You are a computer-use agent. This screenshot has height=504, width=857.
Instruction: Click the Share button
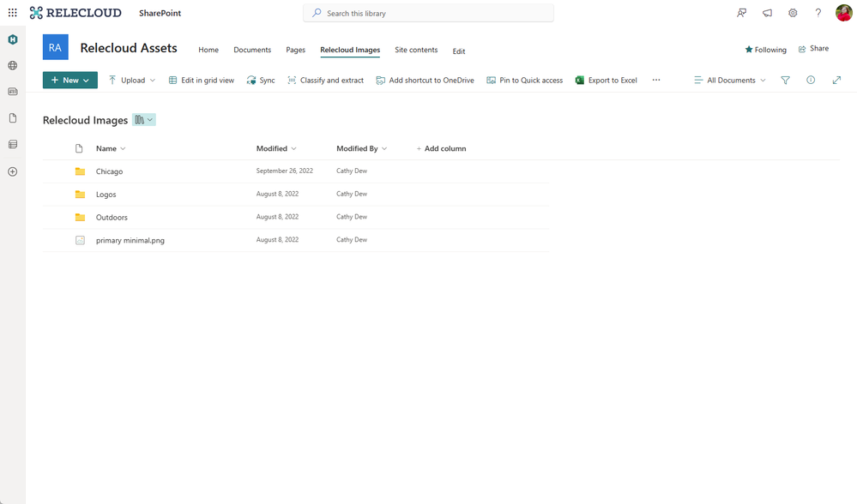[813, 49]
